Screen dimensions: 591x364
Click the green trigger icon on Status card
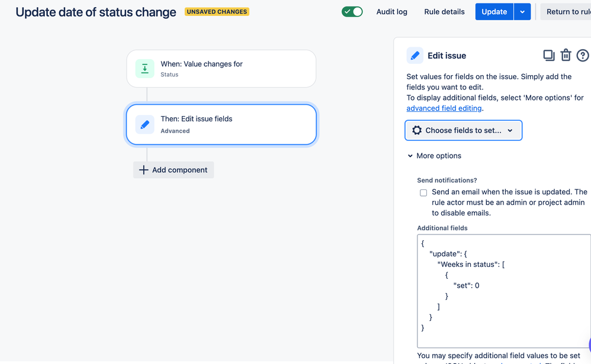point(144,69)
